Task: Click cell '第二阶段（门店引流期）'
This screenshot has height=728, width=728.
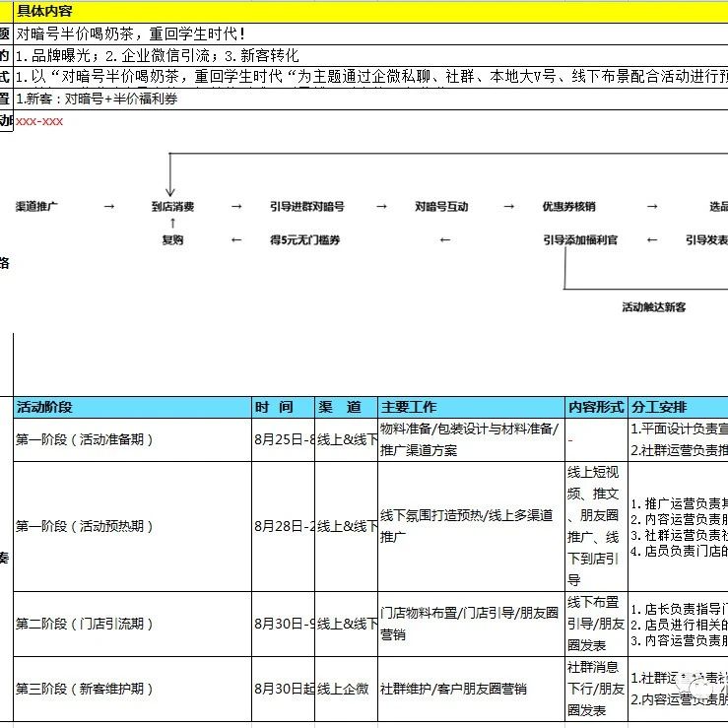Action: click(x=132, y=624)
